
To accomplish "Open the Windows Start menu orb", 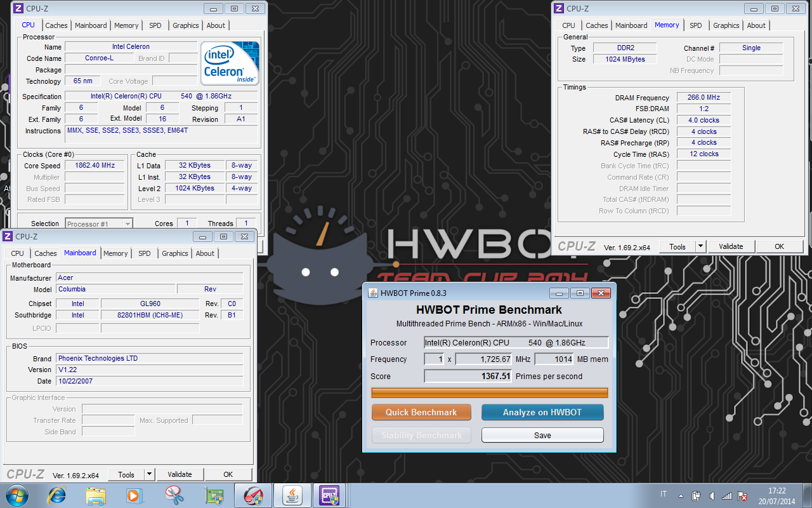I will [x=17, y=495].
